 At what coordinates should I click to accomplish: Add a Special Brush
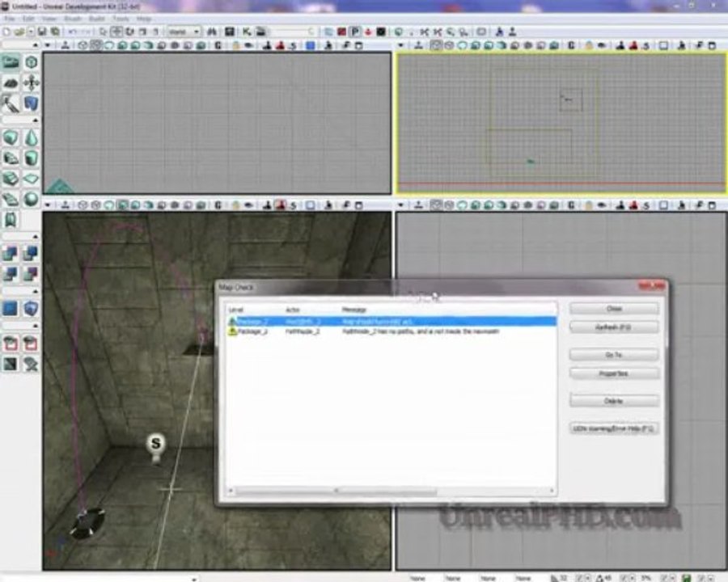click(11, 308)
